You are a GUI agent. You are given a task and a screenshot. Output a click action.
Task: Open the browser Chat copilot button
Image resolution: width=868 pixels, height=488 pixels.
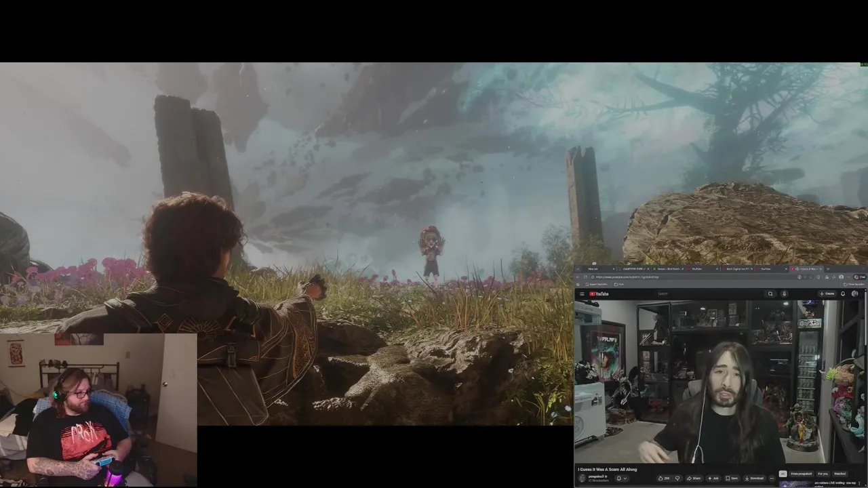pyautogui.click(x=860, y=277)
